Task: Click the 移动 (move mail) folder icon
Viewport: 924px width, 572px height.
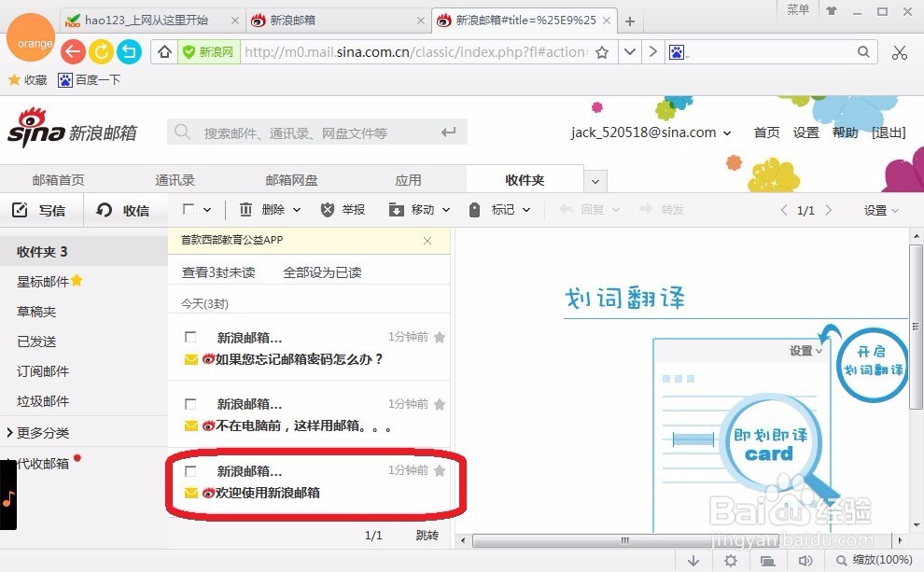Action: pyautogui.click(x=397, y=208)
